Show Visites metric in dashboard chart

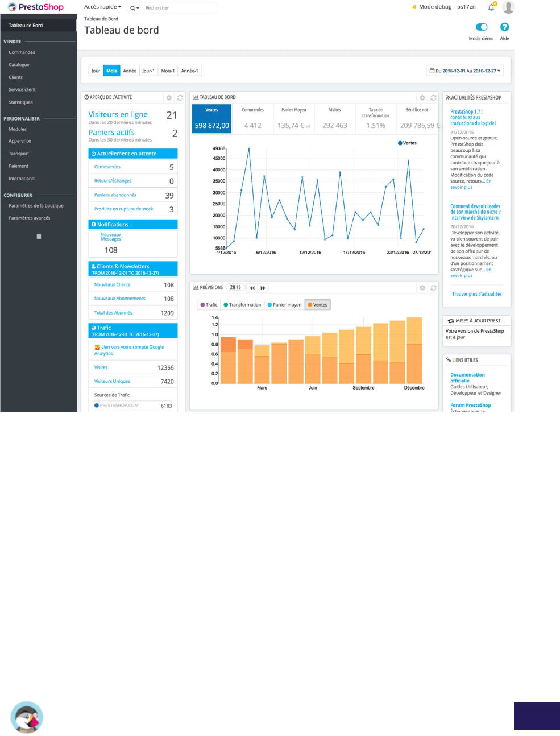(335, 118)
